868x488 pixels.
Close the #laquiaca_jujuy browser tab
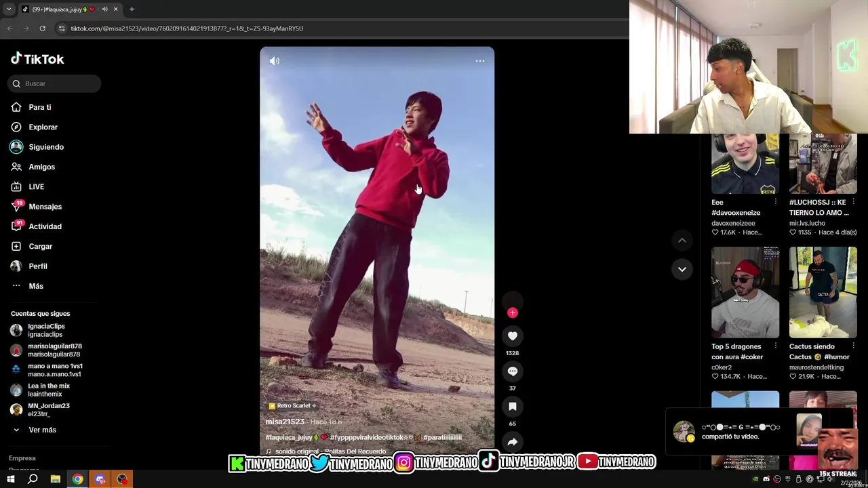coord(115,9)
